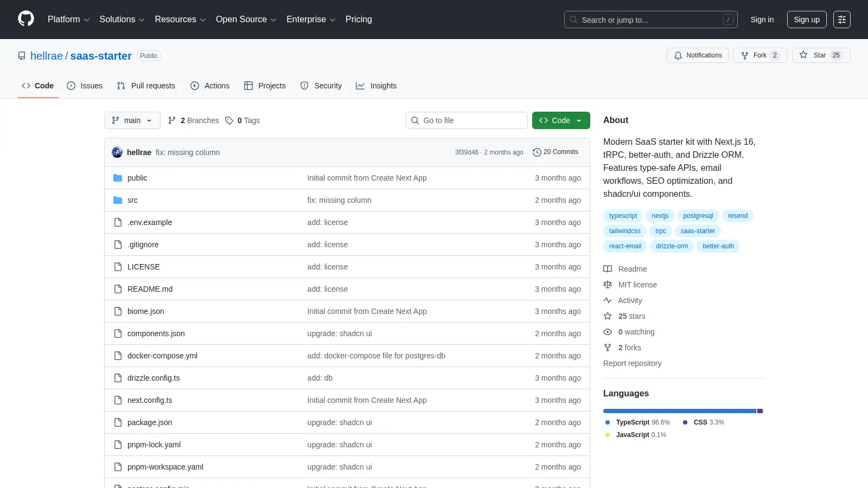The image size is (868, 488).
Task: Open the hellrae owner link
Action: point(47,56)
